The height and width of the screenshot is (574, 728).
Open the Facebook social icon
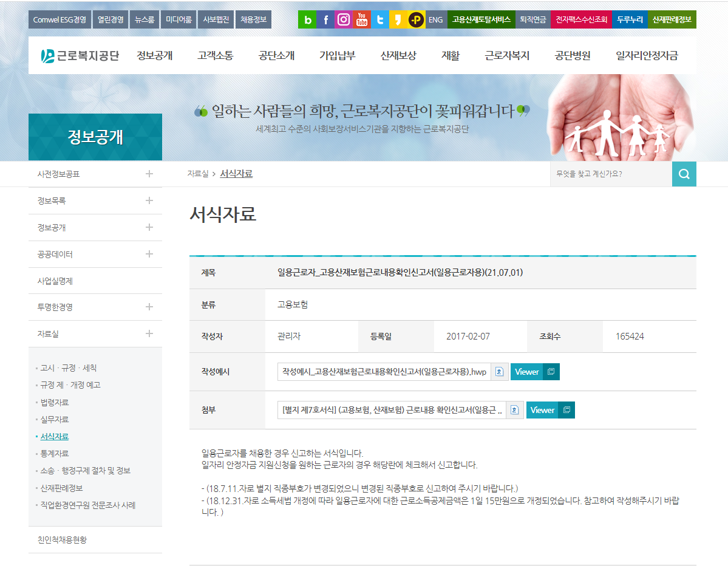pos(325,19)
